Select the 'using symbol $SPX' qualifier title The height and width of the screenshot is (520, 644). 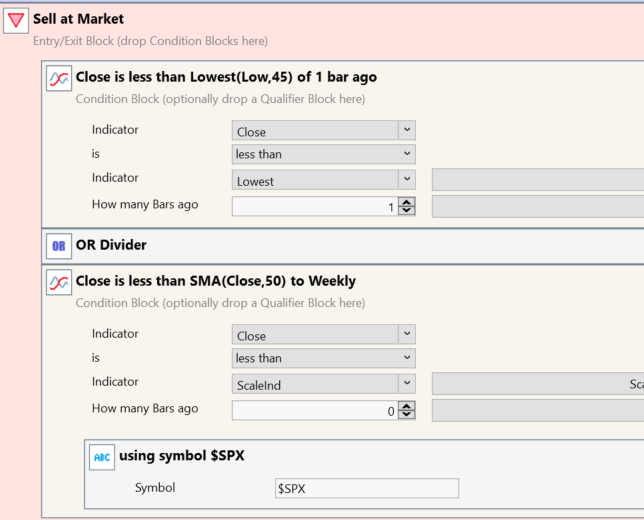[181, 456]
